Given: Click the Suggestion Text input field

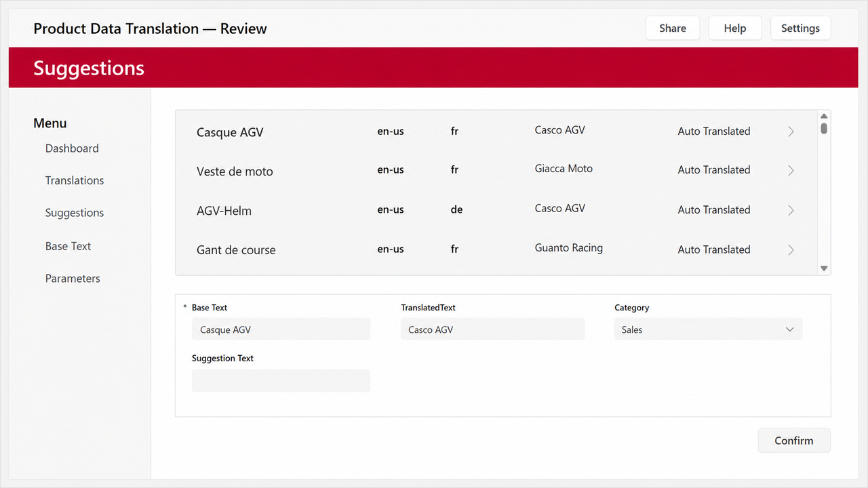Looking at the screenshot, I should point(281,381).
